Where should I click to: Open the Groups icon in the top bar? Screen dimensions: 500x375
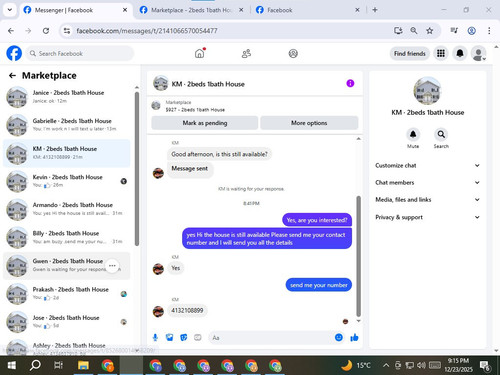pos(293,53)
